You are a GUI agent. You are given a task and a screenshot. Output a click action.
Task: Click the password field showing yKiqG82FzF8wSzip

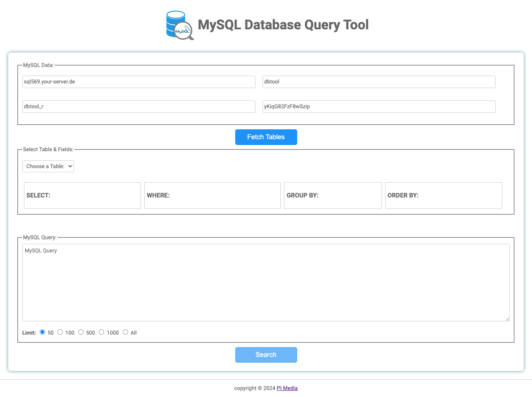tap(379, 107)
